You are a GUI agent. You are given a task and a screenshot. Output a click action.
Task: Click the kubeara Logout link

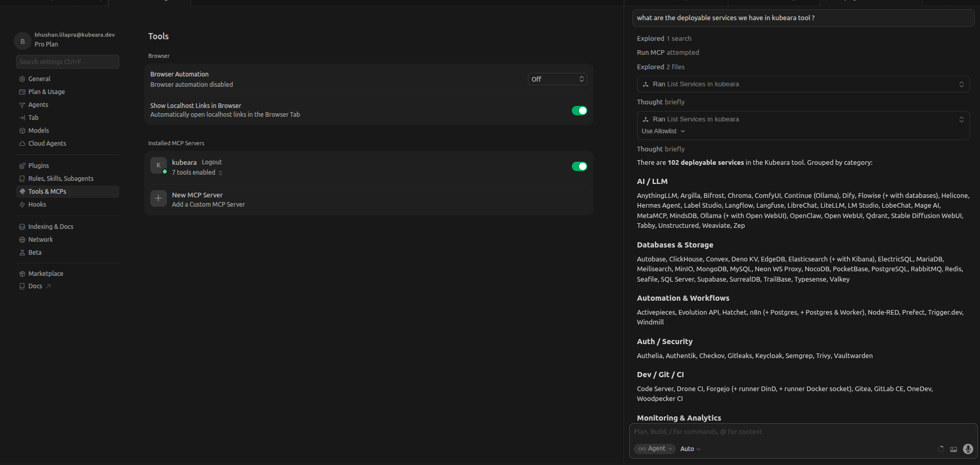(x=212, y=162)
